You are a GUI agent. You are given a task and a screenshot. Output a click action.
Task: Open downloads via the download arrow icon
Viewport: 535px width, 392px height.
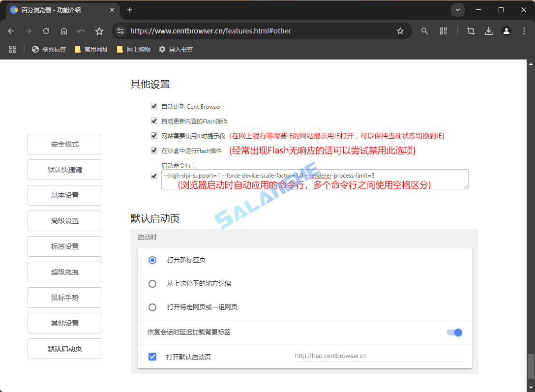pyautogui.click(x=489, y=30)
